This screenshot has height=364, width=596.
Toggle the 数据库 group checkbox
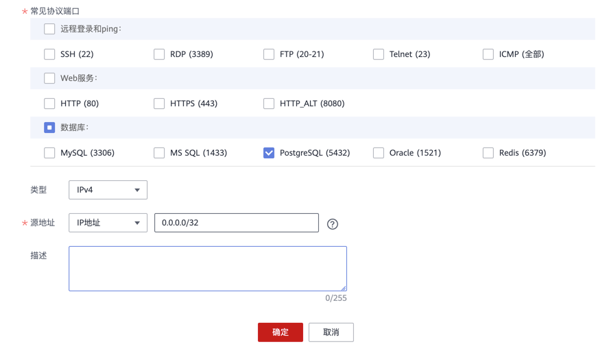[49, 128]
